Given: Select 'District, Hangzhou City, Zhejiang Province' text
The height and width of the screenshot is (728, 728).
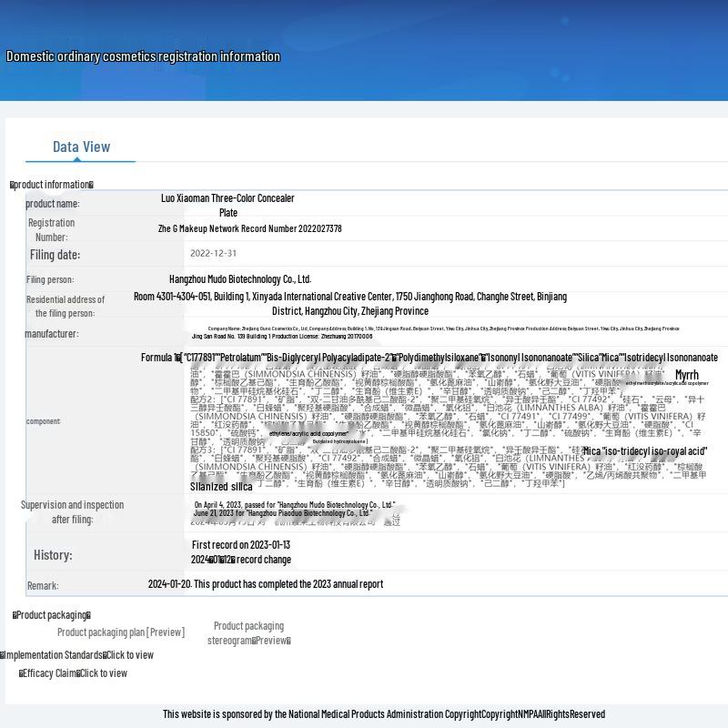Looking at the screenshot, I should (350, 311).
